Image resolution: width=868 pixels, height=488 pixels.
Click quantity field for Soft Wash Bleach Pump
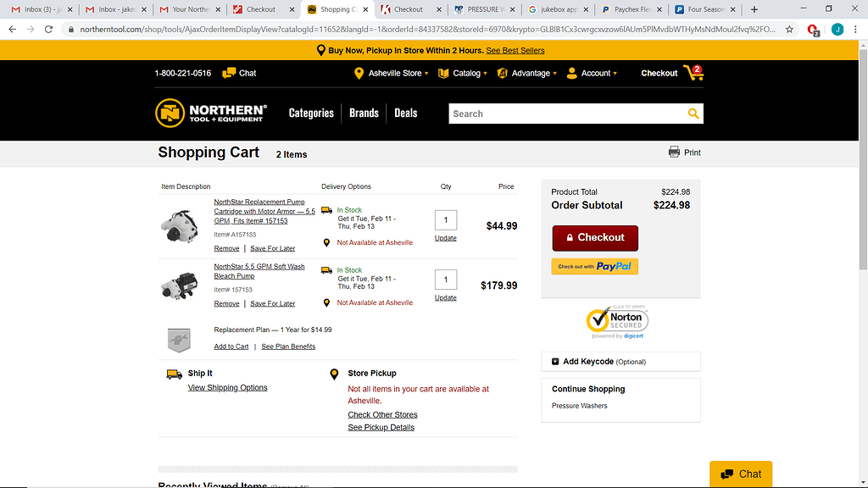click(445, 279)
